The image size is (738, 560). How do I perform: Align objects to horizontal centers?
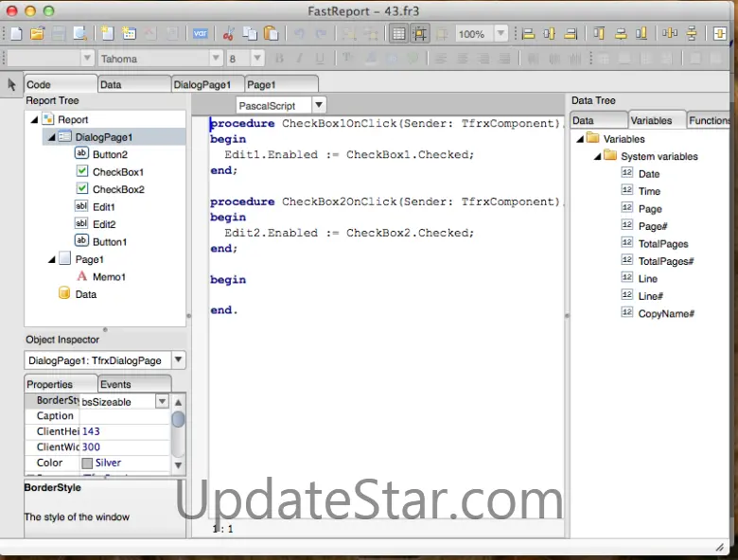click(550, 33)
